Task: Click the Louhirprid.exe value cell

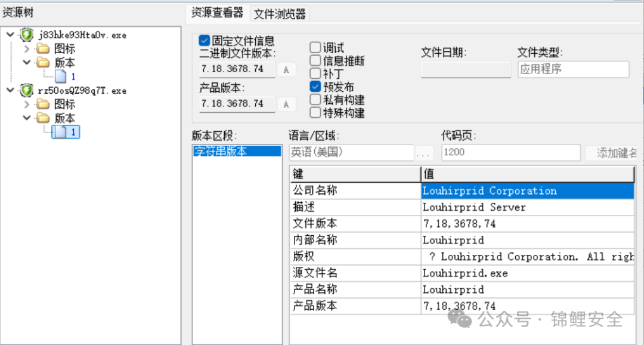Action: (x=528, y=273)
